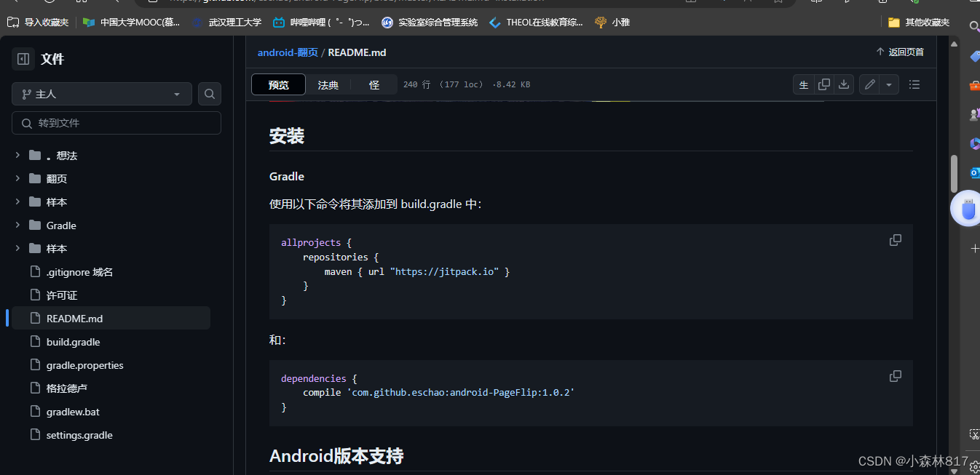Switch to the 法典 tab
This screenshot has height=475, width=980.
pos(328,84)
